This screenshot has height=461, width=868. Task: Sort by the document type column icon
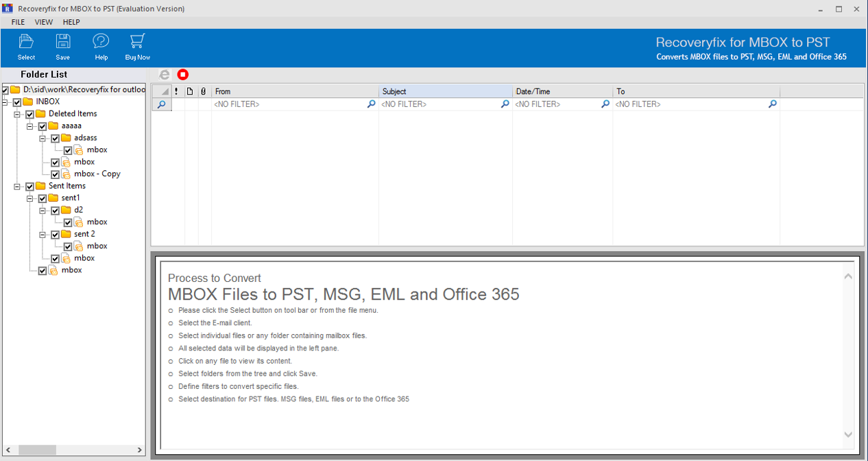click(x=190, y=91)
